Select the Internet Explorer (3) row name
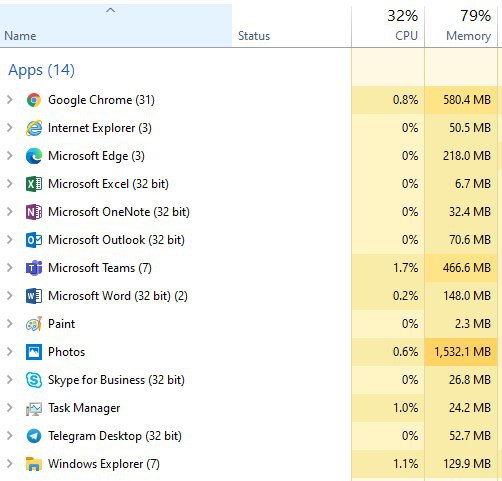Image resolution: width=502 pixels, height=481 pixels. pos(100,128)
